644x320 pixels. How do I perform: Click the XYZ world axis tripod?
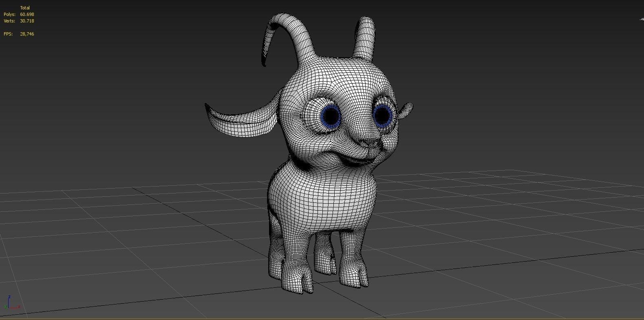12,303
